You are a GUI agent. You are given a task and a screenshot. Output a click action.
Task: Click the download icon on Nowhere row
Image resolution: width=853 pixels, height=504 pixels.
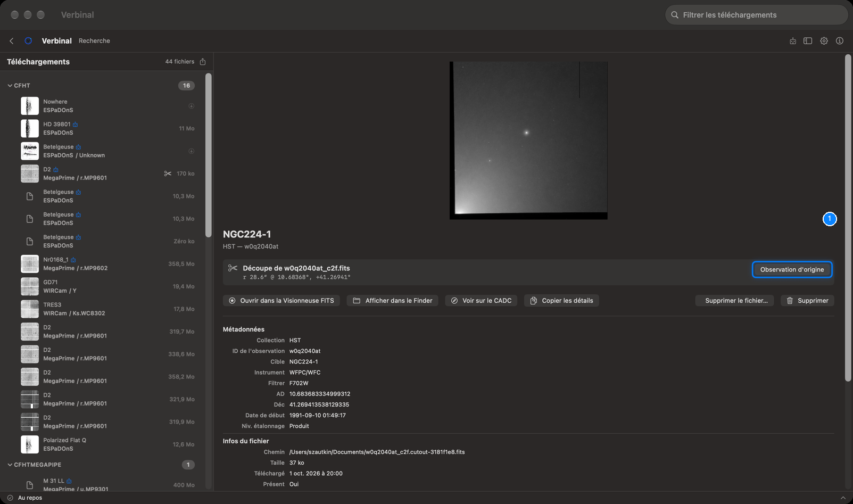(x=191, y=106)
